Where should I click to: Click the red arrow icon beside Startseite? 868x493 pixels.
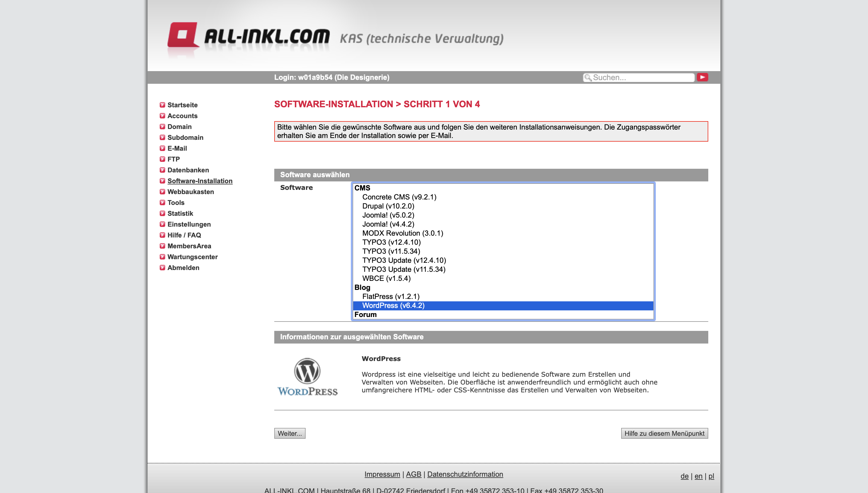(x=162, y=105)
